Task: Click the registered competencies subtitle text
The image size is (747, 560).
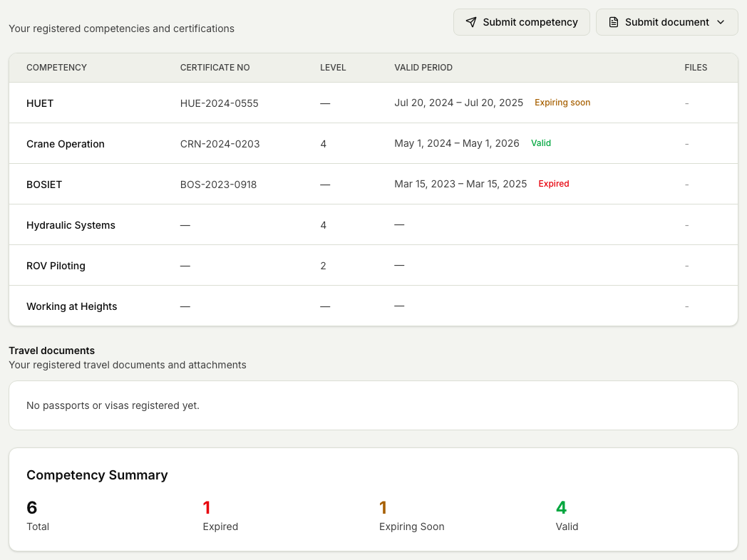Action: [x=121, y=28]
